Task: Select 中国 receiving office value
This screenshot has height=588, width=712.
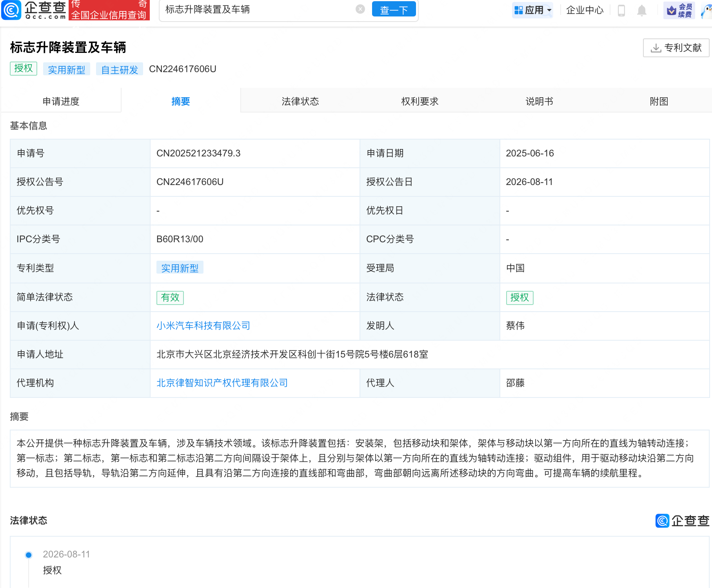Action: (x=515, y=268)
